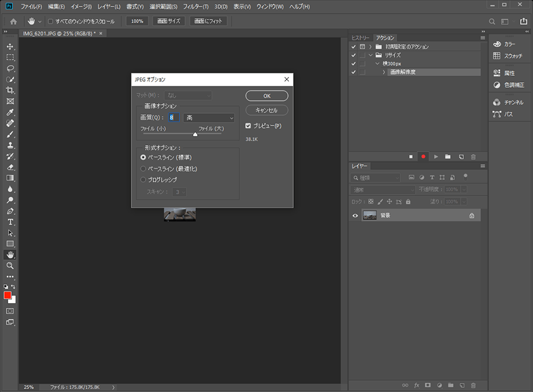Select プログレッシブ radio option
The width and height of the screenshot is (533, 392).
pos(143,179)
